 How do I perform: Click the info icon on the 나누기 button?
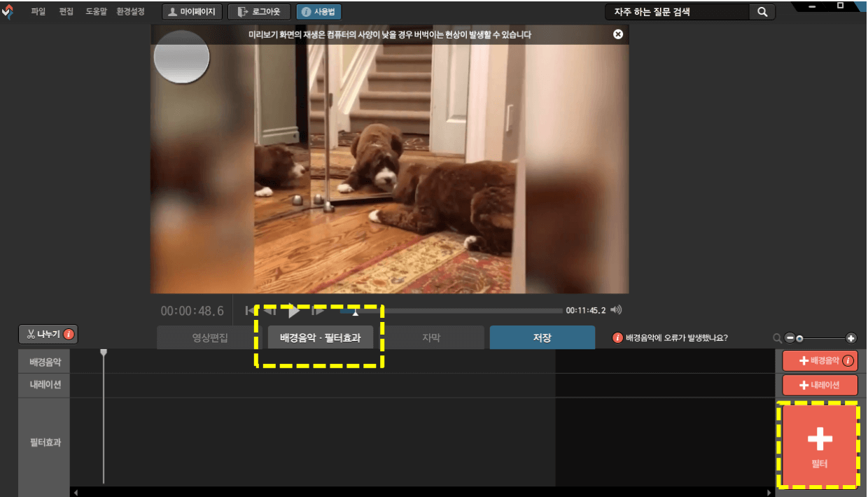click(69, 334)
